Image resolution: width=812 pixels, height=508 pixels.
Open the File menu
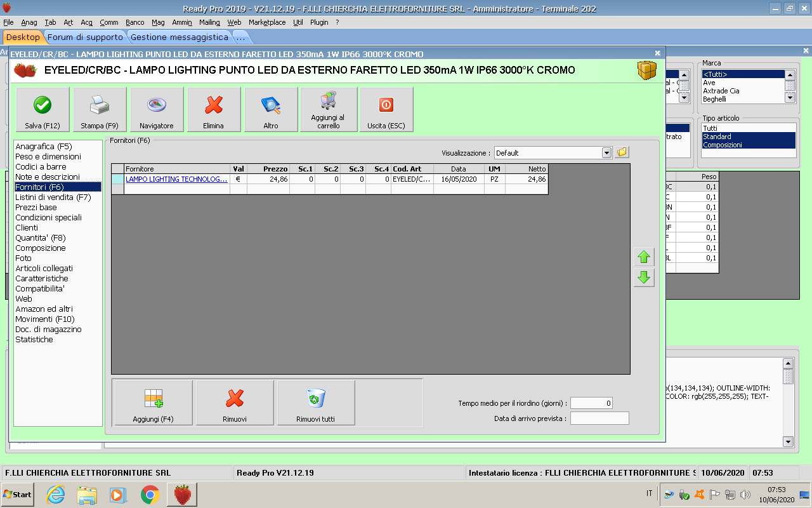point(8,22)
